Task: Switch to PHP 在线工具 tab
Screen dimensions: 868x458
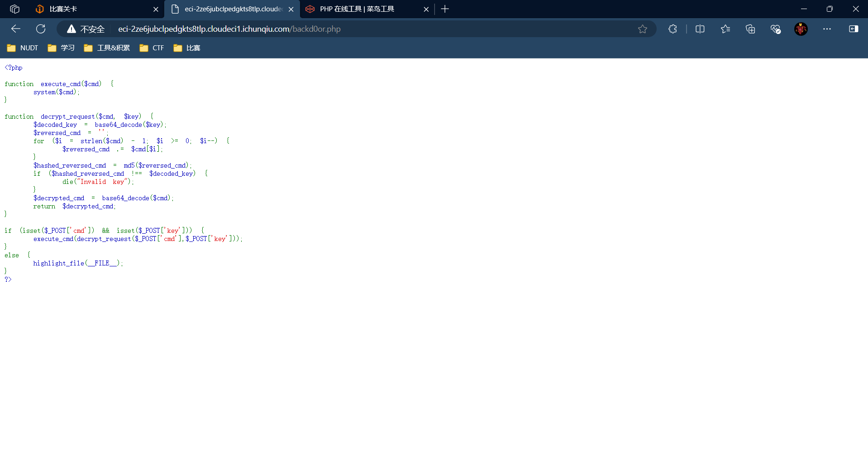Action: click(358, 9)
